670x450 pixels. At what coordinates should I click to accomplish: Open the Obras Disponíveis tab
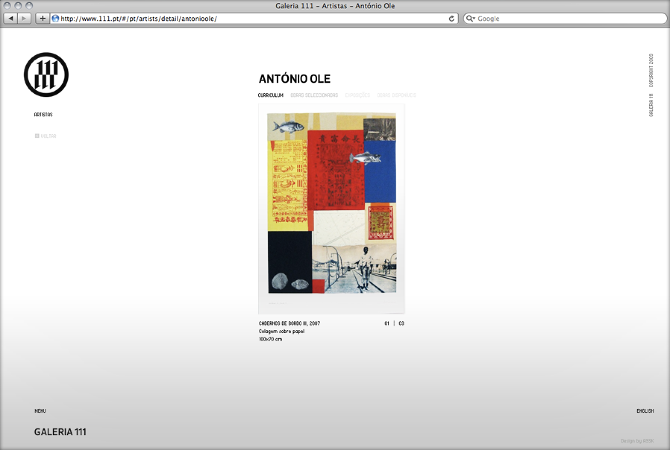click(397, 95)
